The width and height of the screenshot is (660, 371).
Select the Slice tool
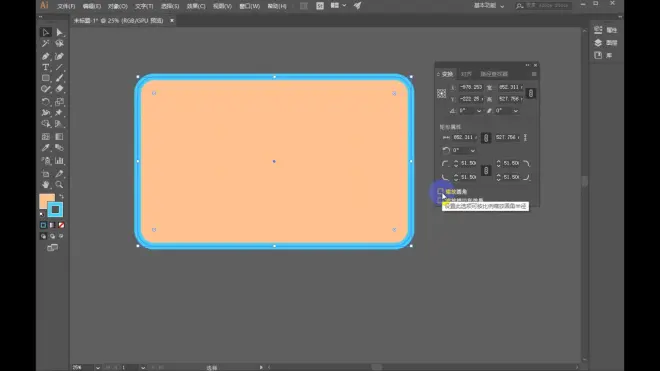59,174
